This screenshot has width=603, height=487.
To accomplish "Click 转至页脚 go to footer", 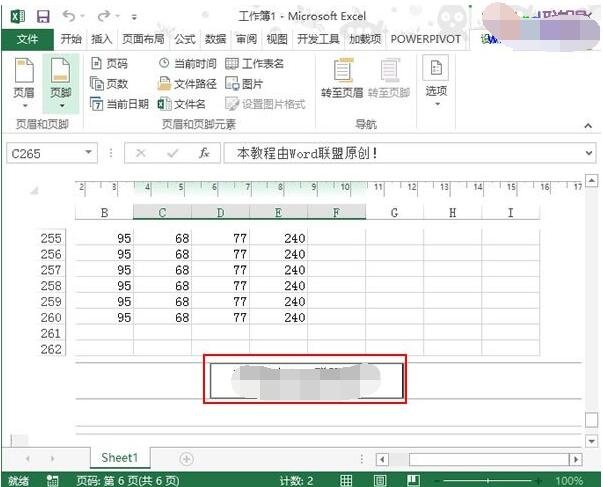I will 389,78.
